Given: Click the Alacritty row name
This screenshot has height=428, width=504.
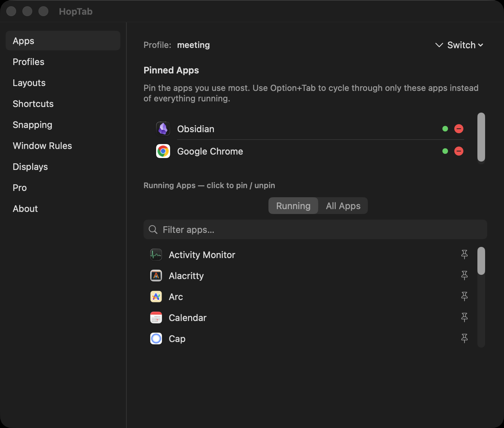Looking at the screenshot, I should click(186, 276).
